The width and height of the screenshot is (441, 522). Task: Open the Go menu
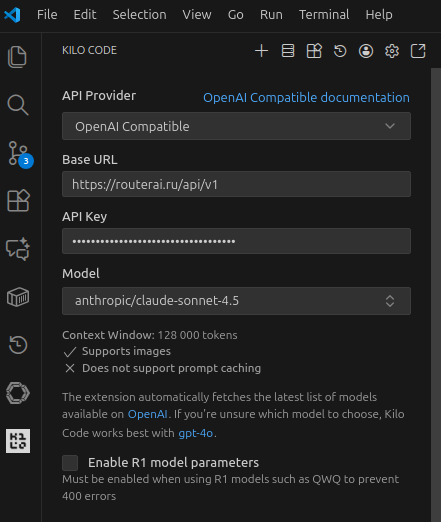point(236,15)
